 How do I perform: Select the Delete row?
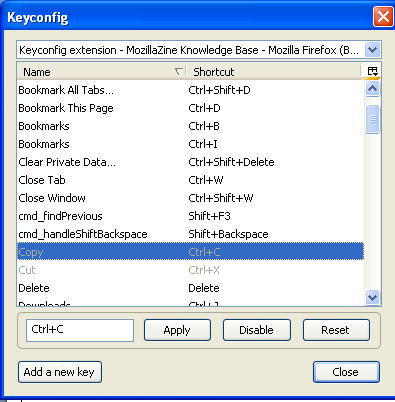pyautogui.click(x=190, y=288)
